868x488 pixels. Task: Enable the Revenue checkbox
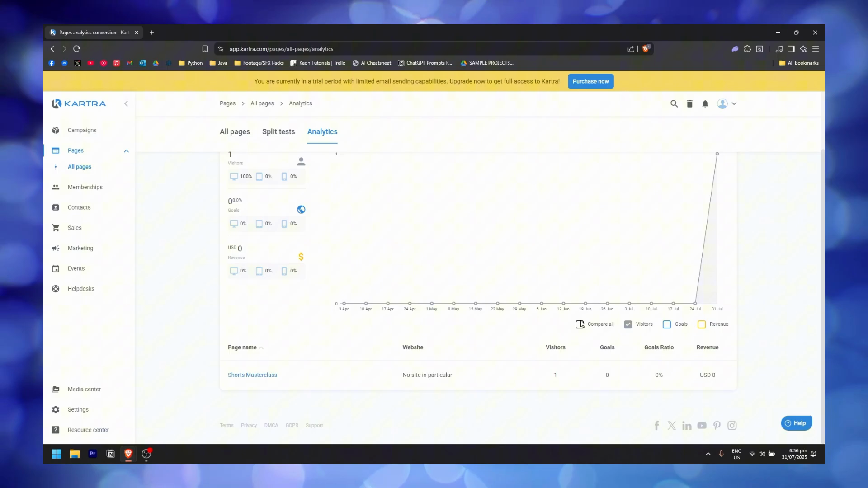(702, 324)
